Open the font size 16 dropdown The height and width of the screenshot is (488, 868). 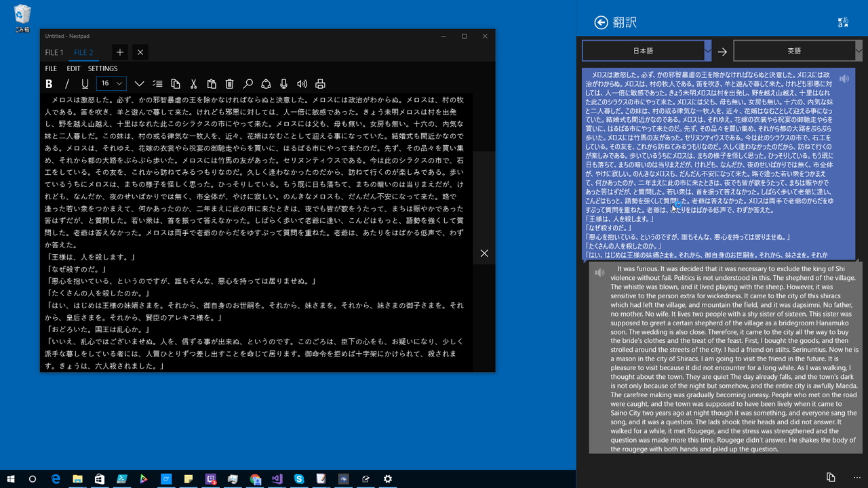111,83
